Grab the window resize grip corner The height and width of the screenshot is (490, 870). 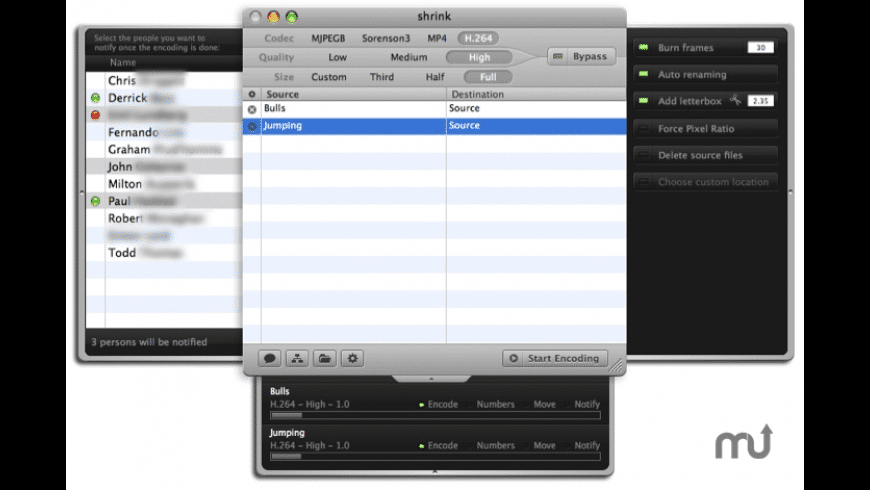coord(616,365)
